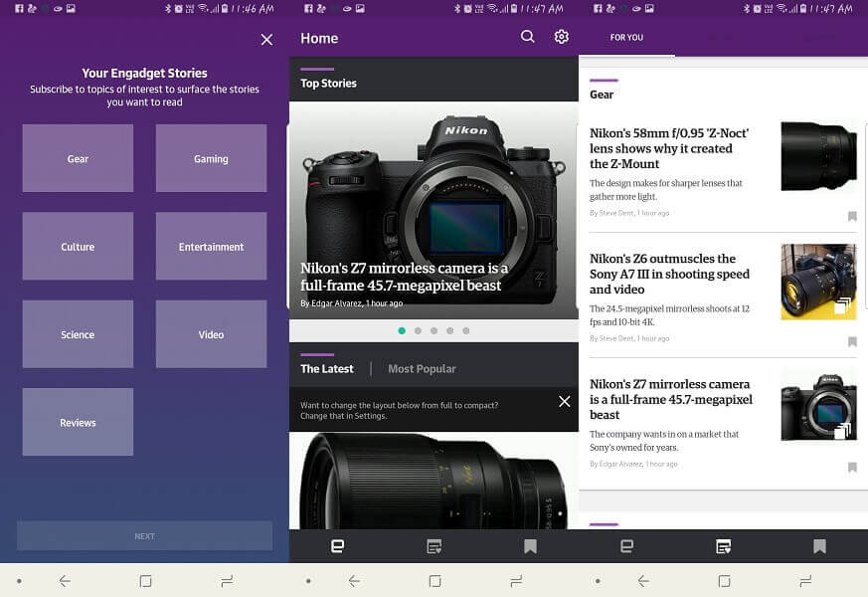Select the Video topic tile
Viewport: 868px width, 597px height.
pos(211,334)
